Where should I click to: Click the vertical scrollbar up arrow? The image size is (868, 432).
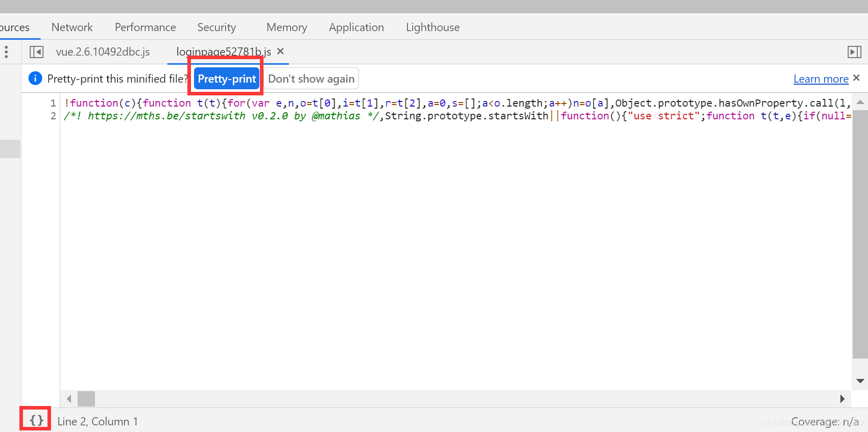pos(860,102)
